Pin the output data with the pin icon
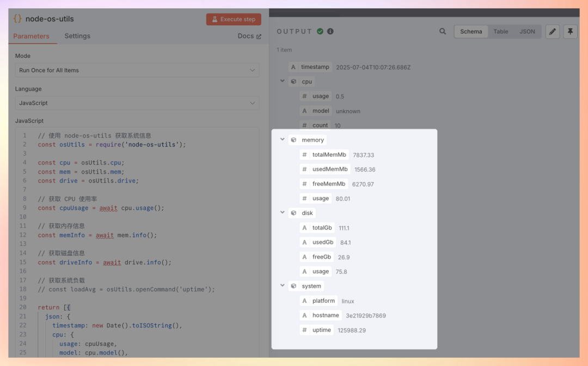The height and width of the screenshot is (366, 588). tap(570, 32)
